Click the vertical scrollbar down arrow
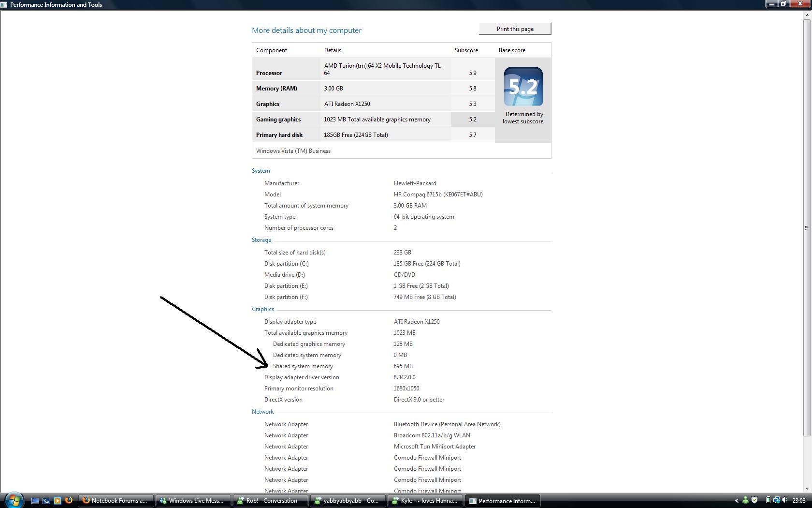The image size is (812, 508). [x=807, y=488]
